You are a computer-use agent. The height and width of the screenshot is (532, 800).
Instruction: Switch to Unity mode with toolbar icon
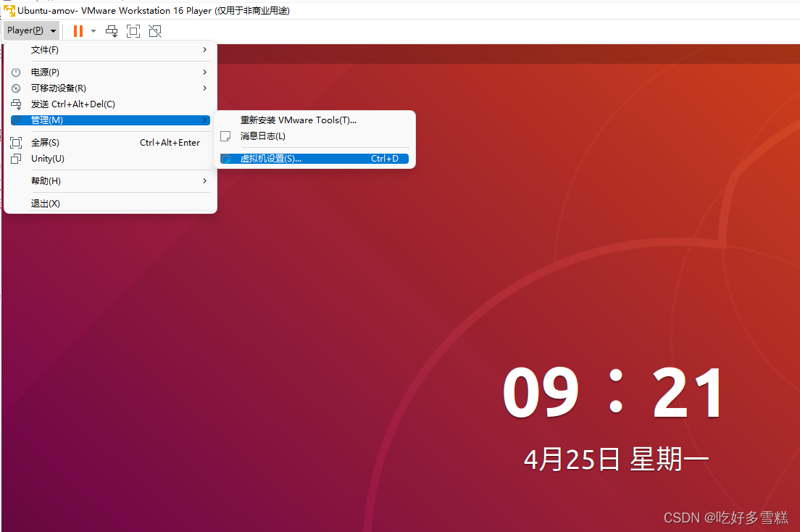coord(155,31)
